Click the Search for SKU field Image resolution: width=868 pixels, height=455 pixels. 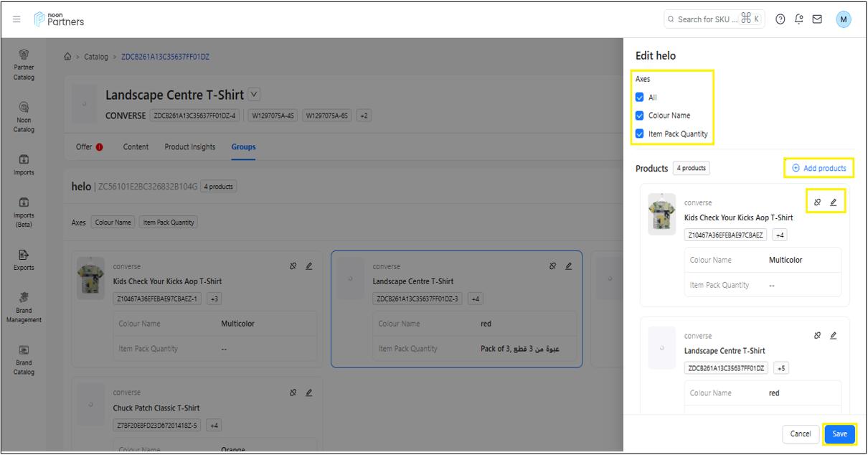707,19
